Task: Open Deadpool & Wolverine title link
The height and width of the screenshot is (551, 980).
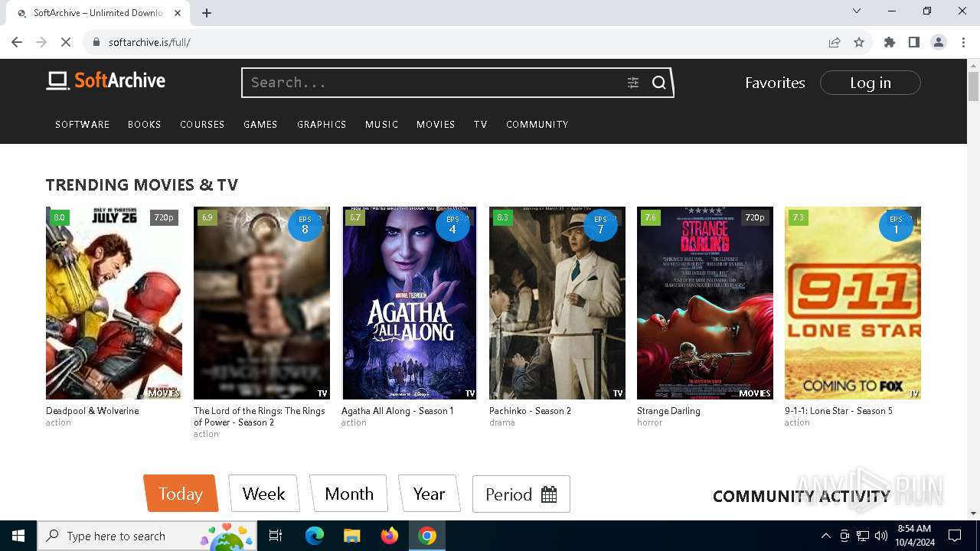Action: coord(93,411)
